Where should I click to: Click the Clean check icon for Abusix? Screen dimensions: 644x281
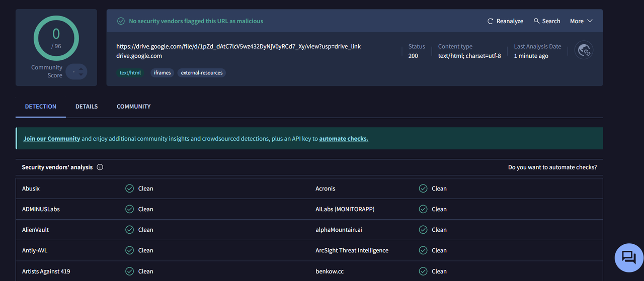(x=129, y=189)
